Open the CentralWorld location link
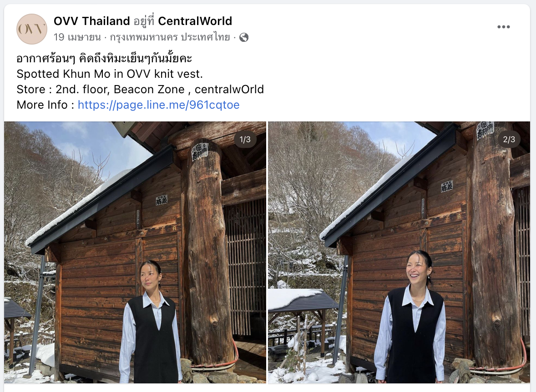 pos(195,21)
